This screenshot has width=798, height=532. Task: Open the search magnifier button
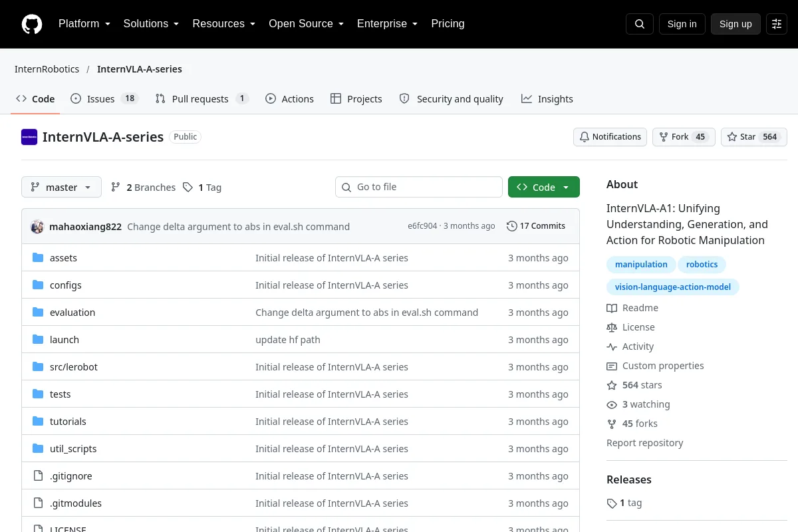click(640, 24)
